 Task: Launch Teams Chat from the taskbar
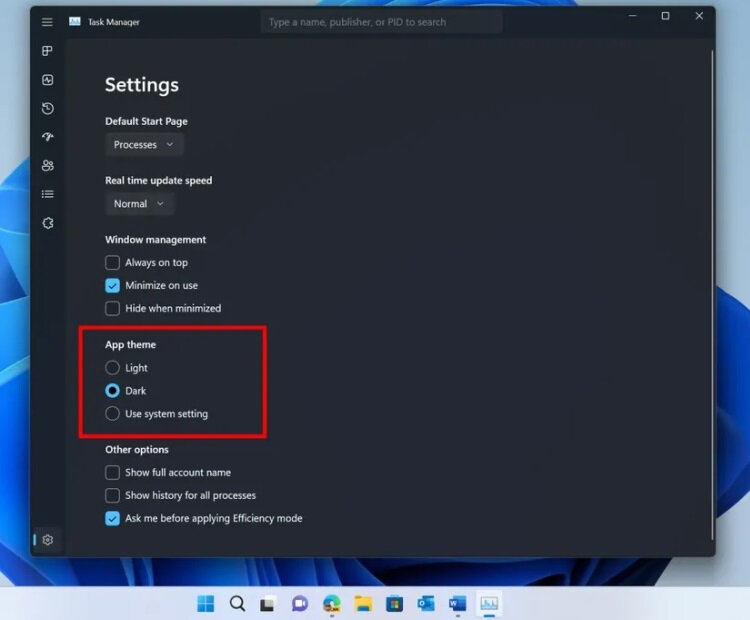(300, 604)
